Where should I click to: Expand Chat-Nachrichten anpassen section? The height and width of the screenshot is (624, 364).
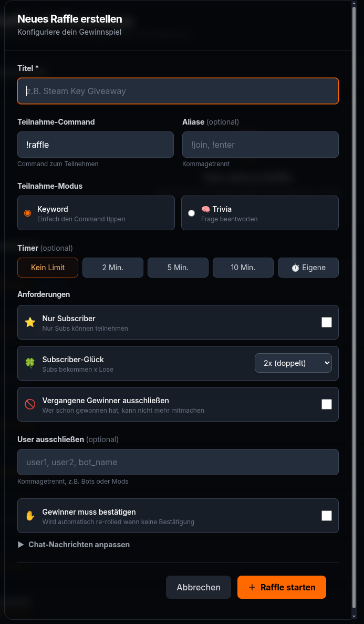(x=74, y=545)
